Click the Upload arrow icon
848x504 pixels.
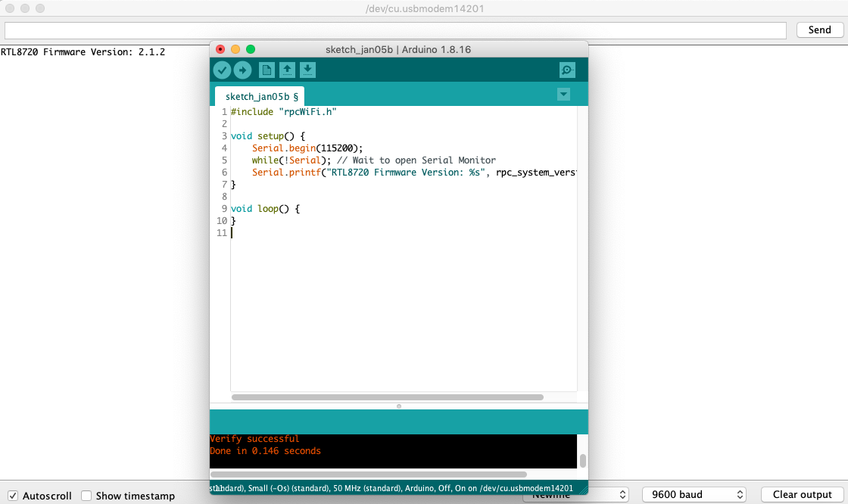[242, 70]
